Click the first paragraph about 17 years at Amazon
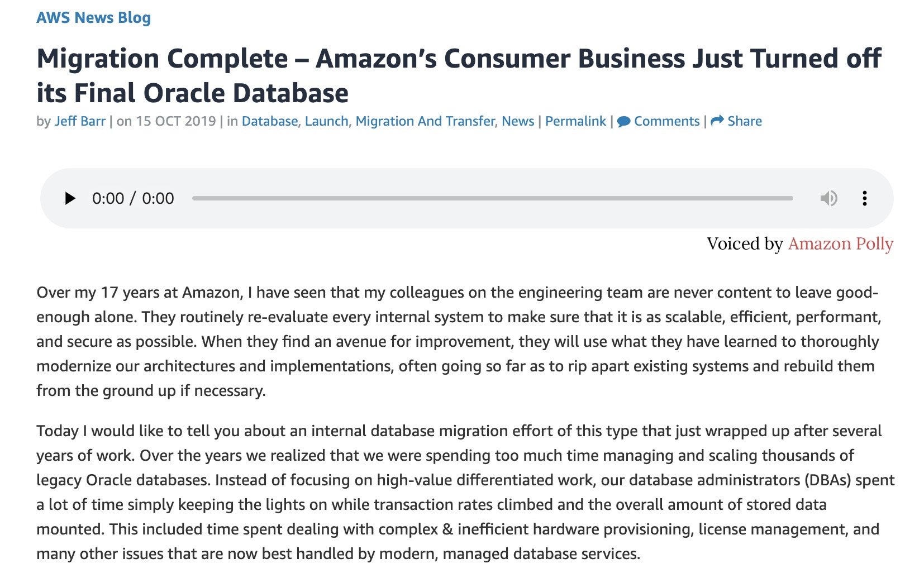This screenshot has height=573, width=924. pos(459,341)
